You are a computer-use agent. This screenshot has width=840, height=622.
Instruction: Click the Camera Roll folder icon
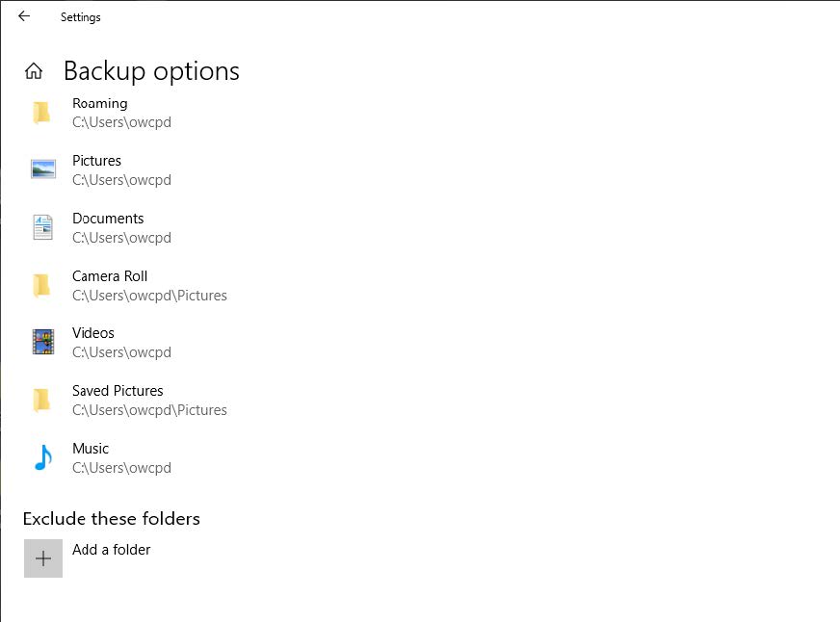coord(41,285)
